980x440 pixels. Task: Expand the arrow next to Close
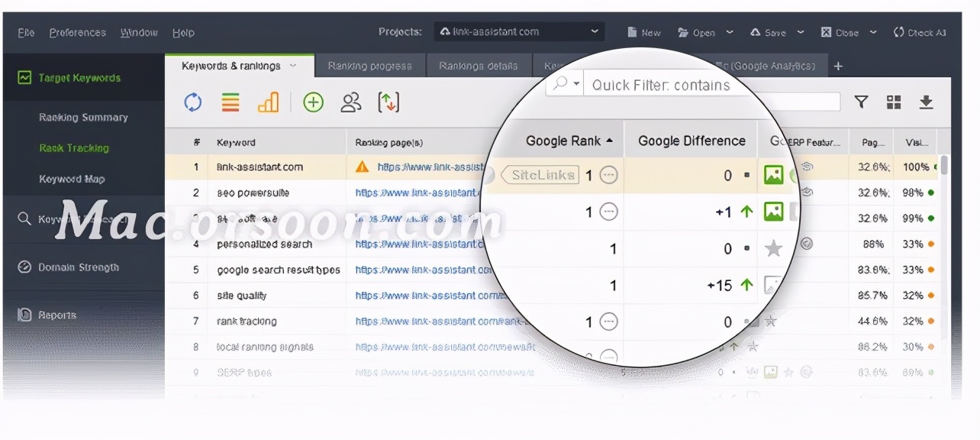[874, 33]
